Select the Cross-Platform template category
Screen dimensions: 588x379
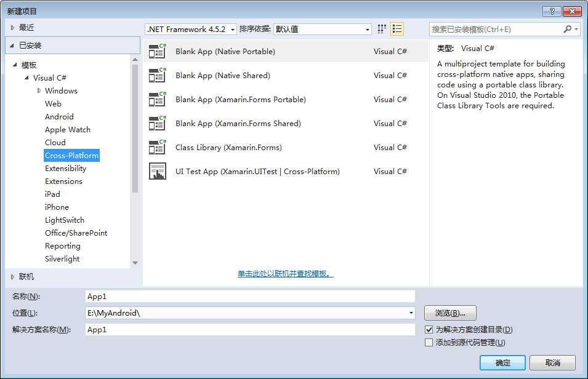coord(71,156)
